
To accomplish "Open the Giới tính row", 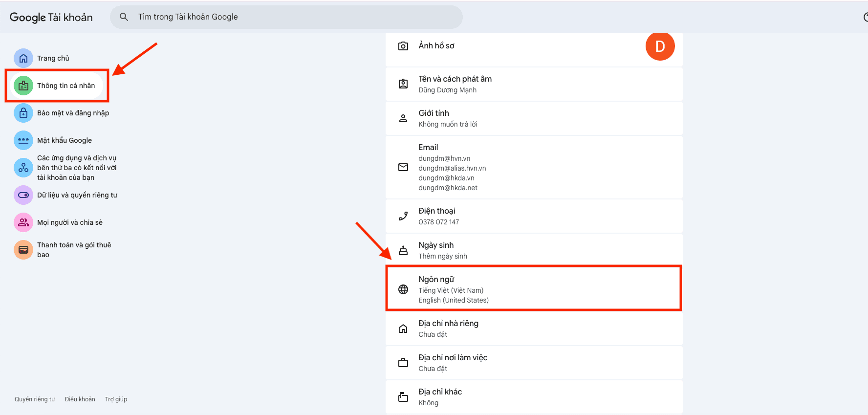I will click(534, 118).
